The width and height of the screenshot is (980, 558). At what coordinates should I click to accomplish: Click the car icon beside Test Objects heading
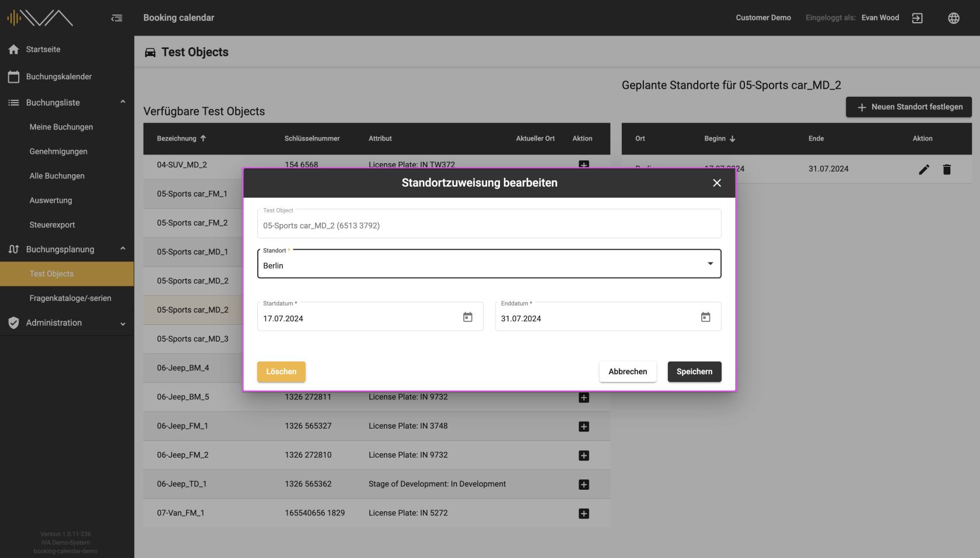(150, 52)
